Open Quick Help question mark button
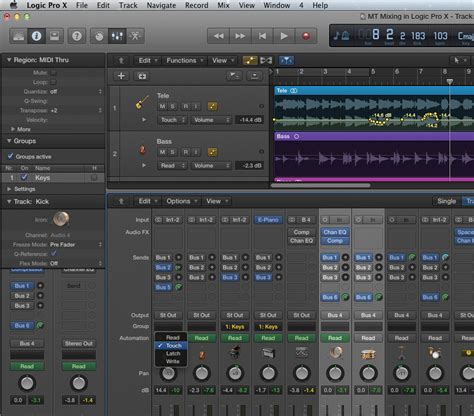Image resolution: width=474 pixels, height=416 pixels. tap(77, 36)
